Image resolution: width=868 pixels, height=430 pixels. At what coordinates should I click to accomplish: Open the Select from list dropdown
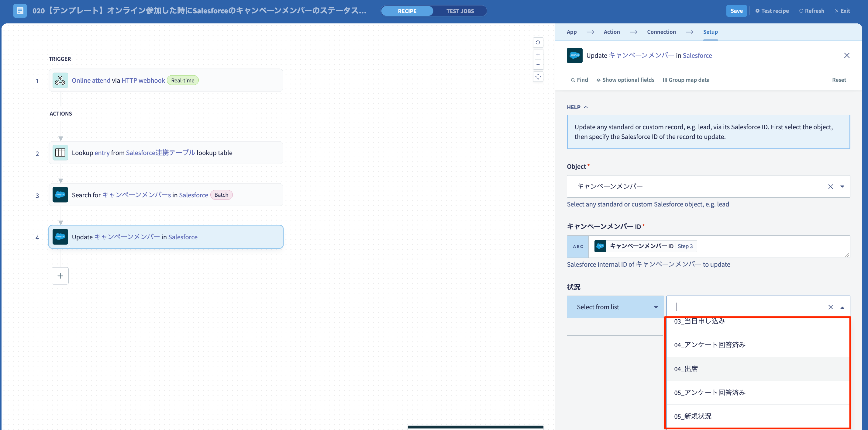point(615,307)
